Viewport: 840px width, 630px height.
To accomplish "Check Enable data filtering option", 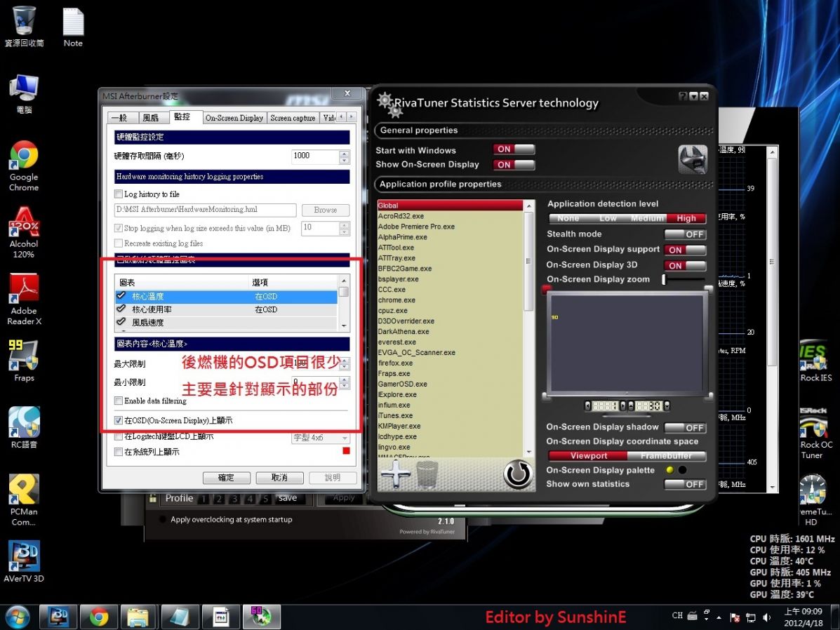I will click(119, 401).
